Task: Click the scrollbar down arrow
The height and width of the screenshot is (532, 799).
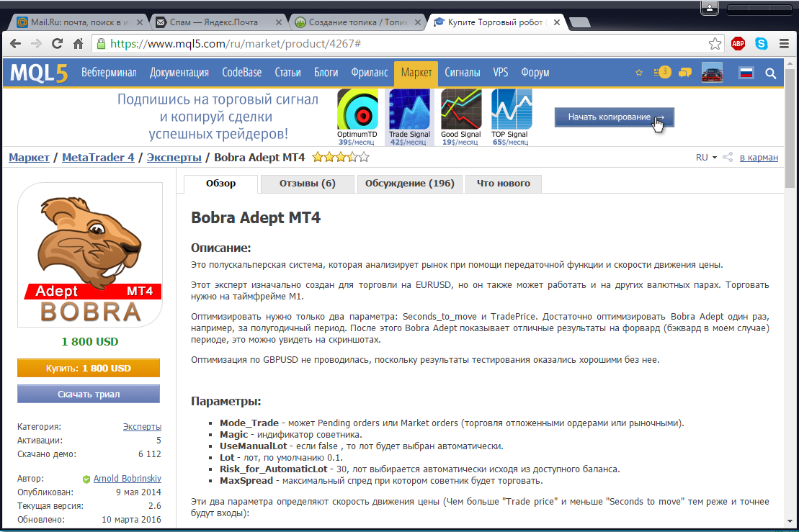Action: (x=790, y=521)
